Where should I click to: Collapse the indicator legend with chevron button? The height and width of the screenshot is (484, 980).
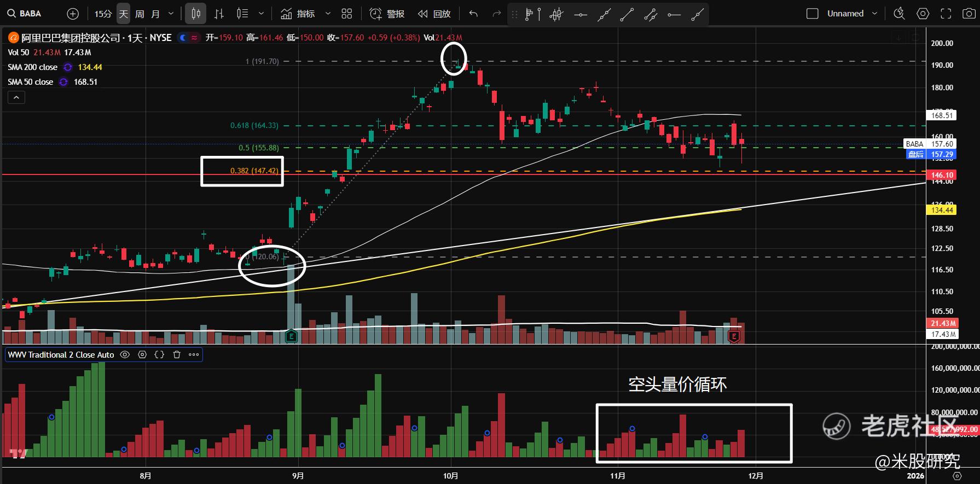click(x=16, y=97)
